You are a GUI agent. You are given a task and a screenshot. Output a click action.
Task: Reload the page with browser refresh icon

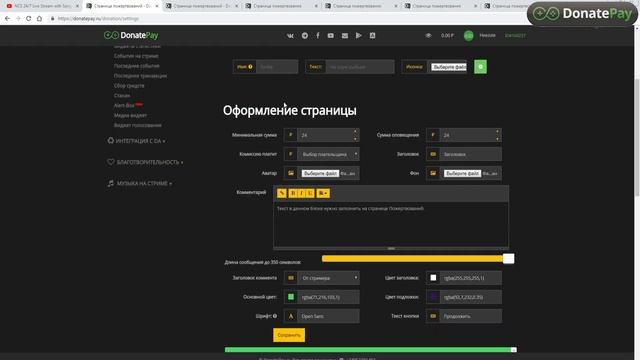[29, 18]
